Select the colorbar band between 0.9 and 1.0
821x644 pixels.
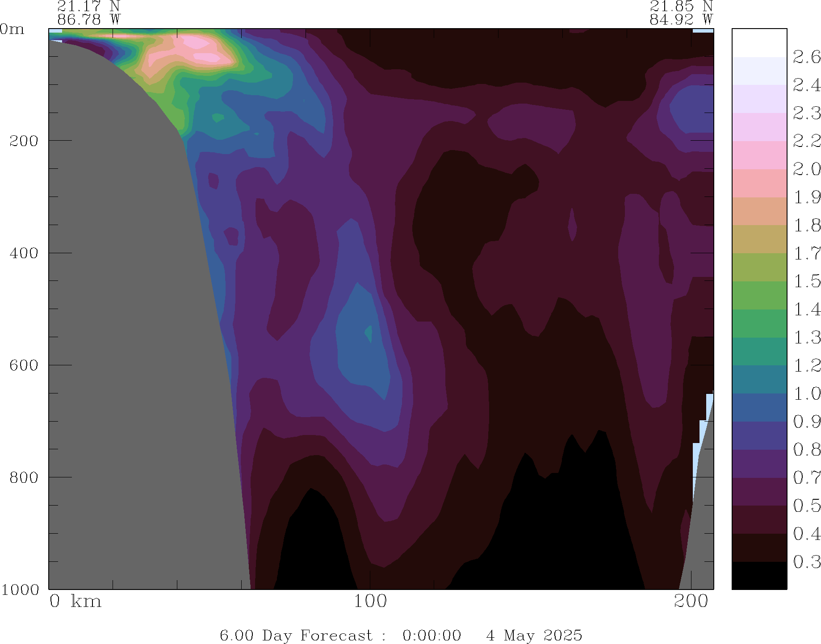point(759,407)
